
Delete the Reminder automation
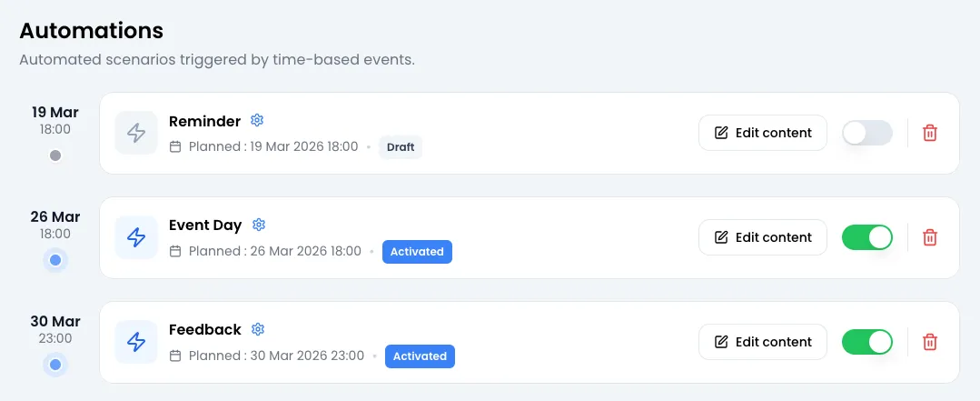tap(930, 133)
